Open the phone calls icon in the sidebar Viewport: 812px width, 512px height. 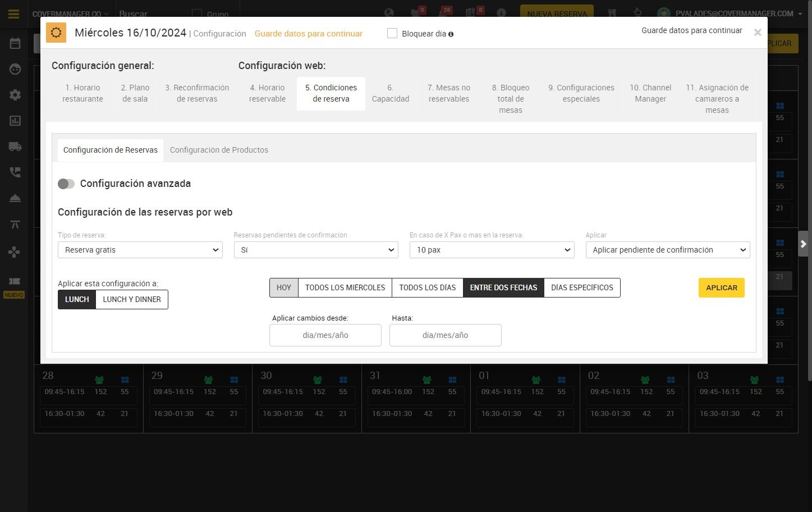15,172
